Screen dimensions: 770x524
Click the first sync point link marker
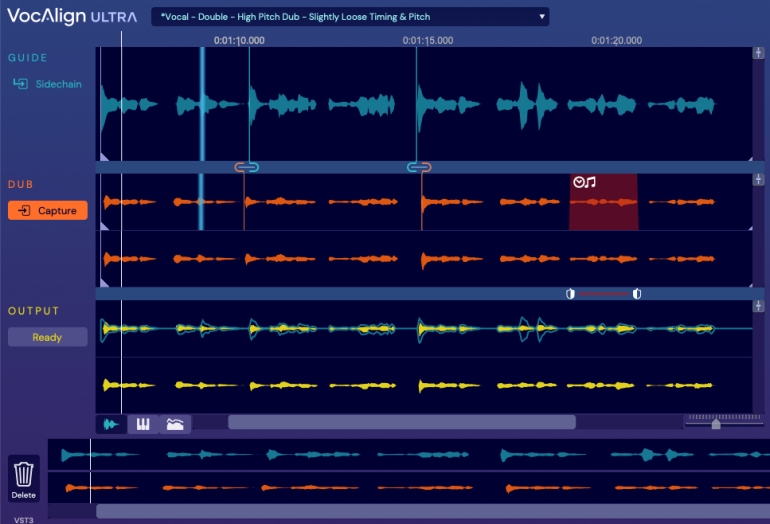coord(246,167)
